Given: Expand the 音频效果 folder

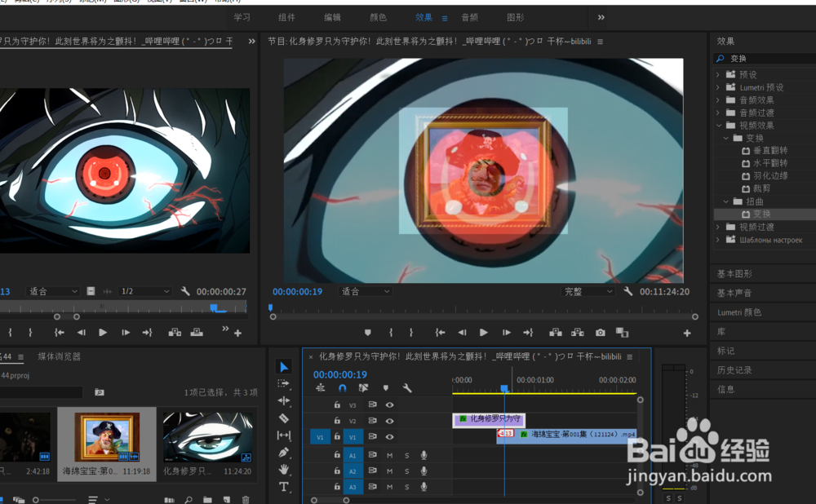Looking at the screenshot, I should [717, 99].
